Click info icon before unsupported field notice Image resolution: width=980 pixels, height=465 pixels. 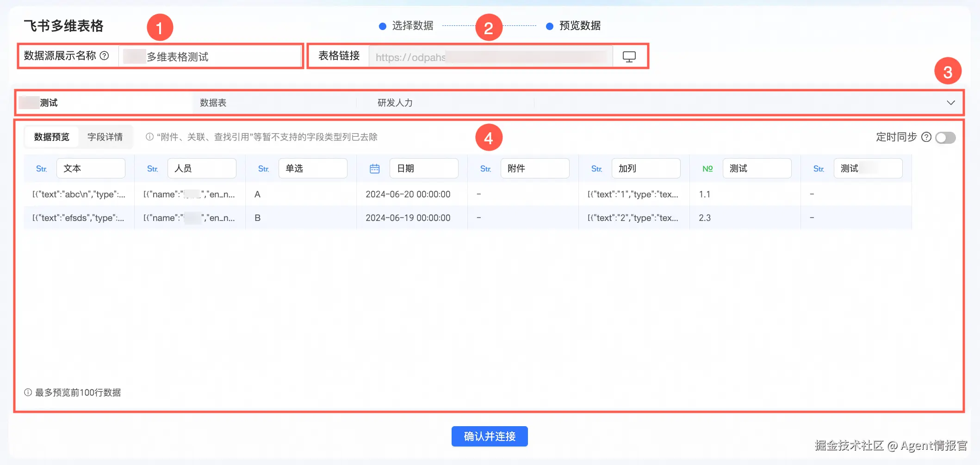point(149,137)
